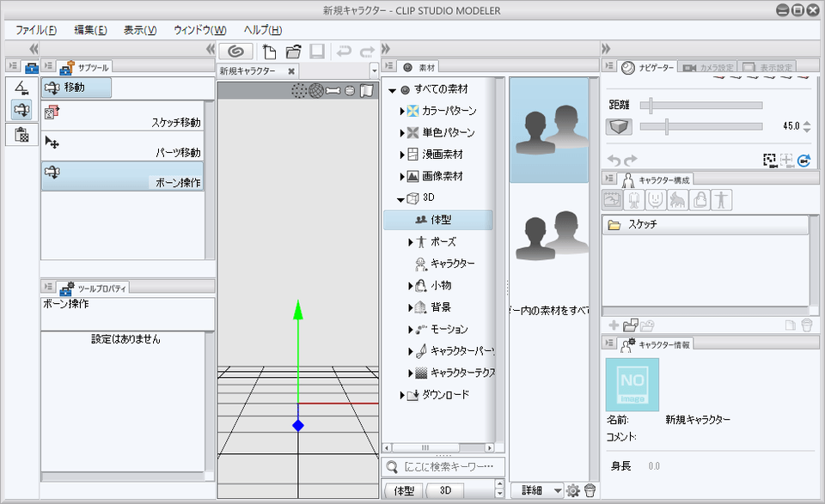Click the 体型 tag button

pyautogui.click(x=404, y=490)
